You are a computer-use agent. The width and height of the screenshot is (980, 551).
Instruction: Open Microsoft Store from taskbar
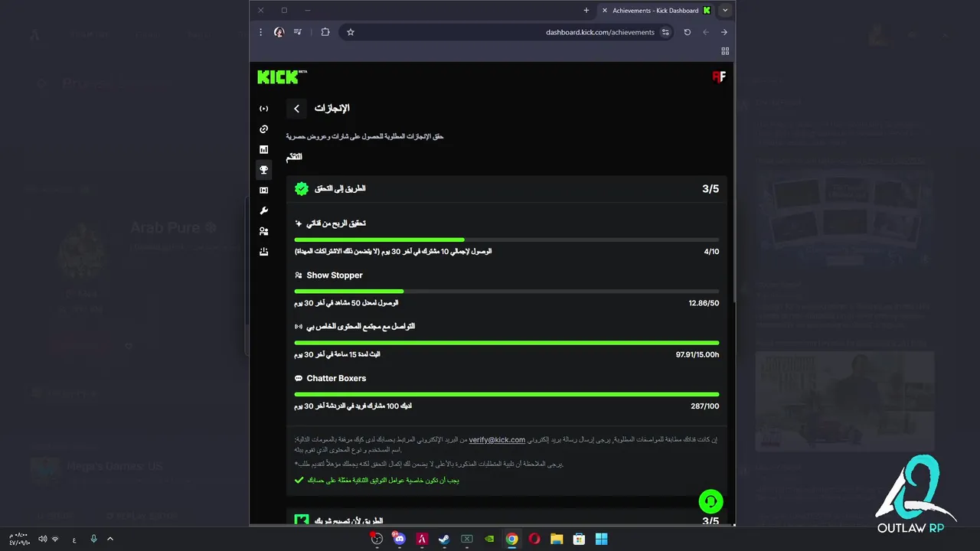(x=580, y=539)
